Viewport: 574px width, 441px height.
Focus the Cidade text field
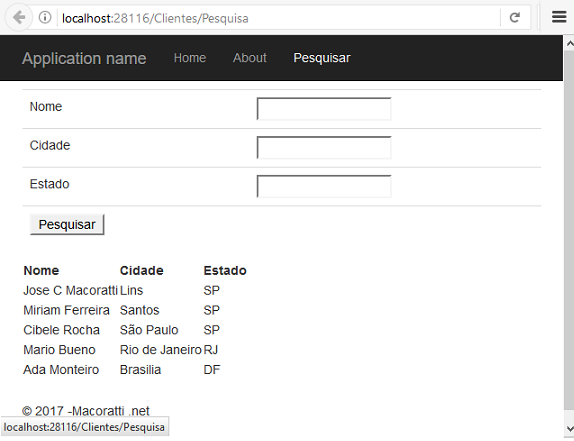324,147
